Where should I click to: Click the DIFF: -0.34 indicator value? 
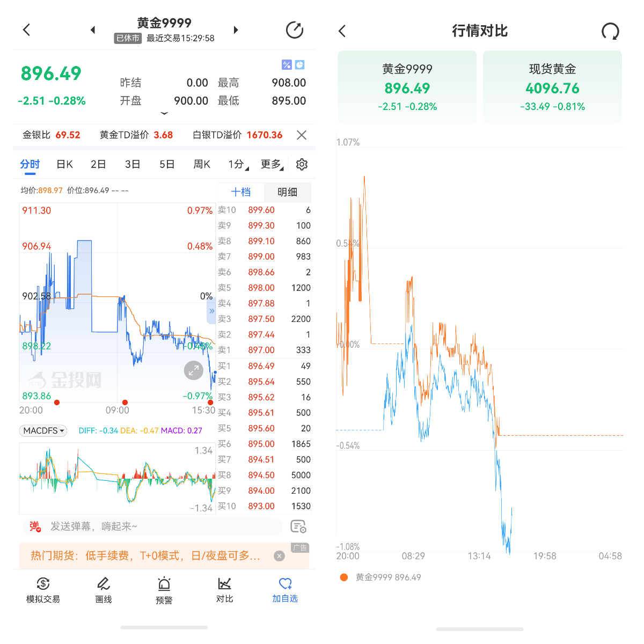(x=98, y=431)
